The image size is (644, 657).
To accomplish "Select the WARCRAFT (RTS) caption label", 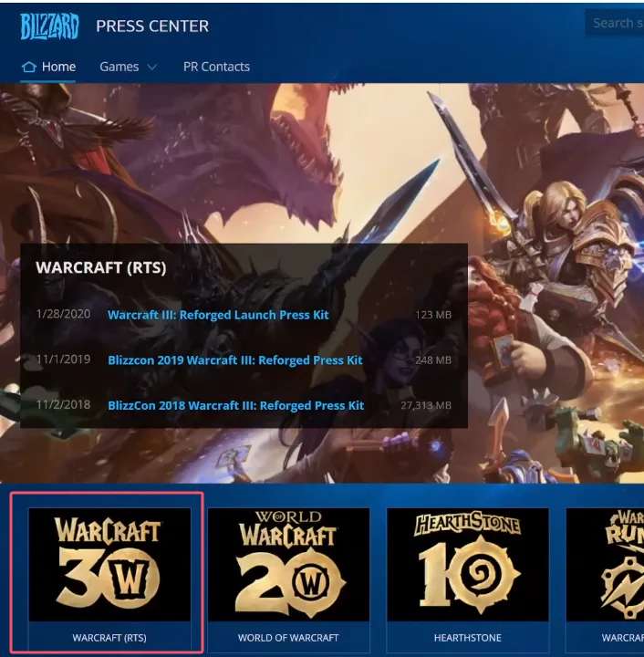I will 109,638.
